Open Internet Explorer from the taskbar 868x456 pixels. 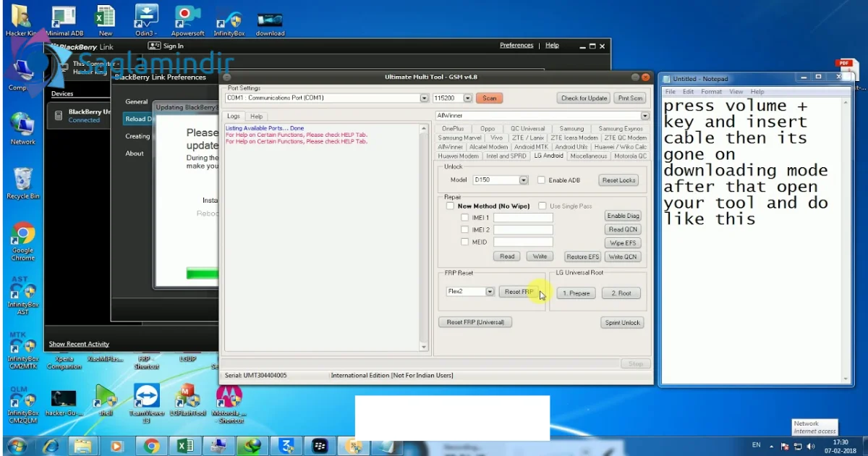tap(51, 446)
